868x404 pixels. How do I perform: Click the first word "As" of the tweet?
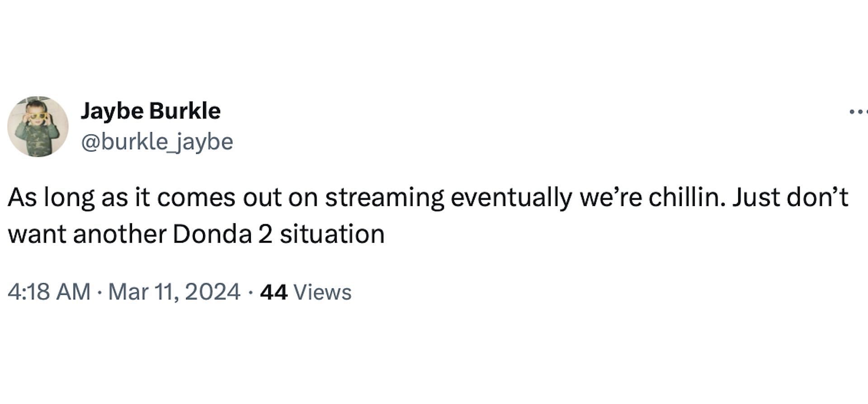coord(22,197)
